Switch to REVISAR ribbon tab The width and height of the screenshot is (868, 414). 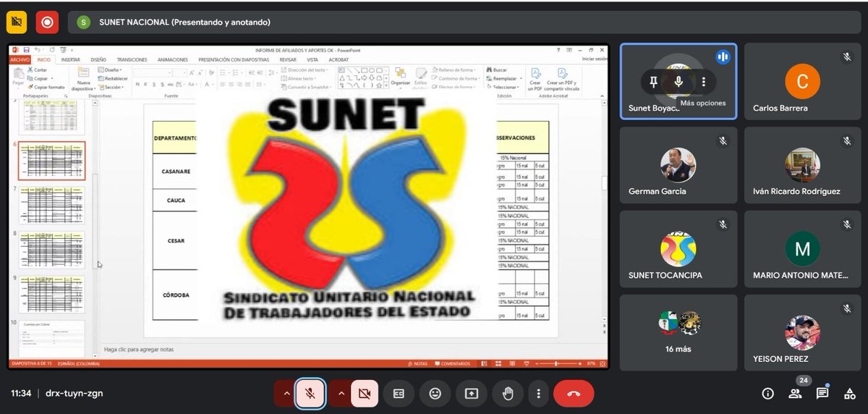point(289,59)
